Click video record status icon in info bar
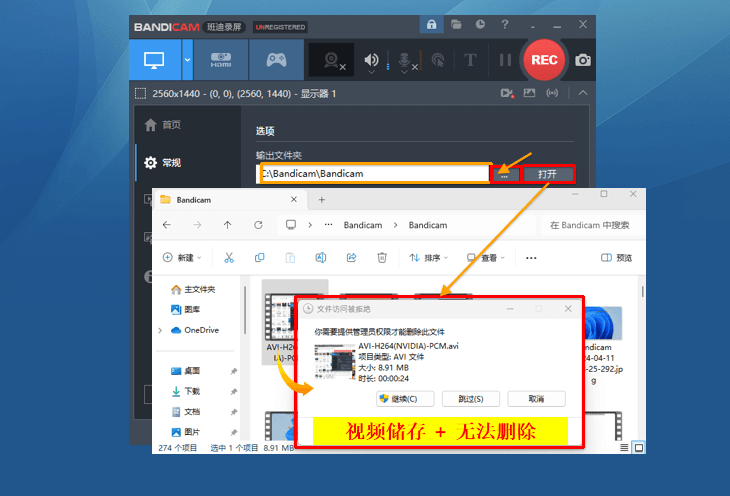 pos(507,93)
